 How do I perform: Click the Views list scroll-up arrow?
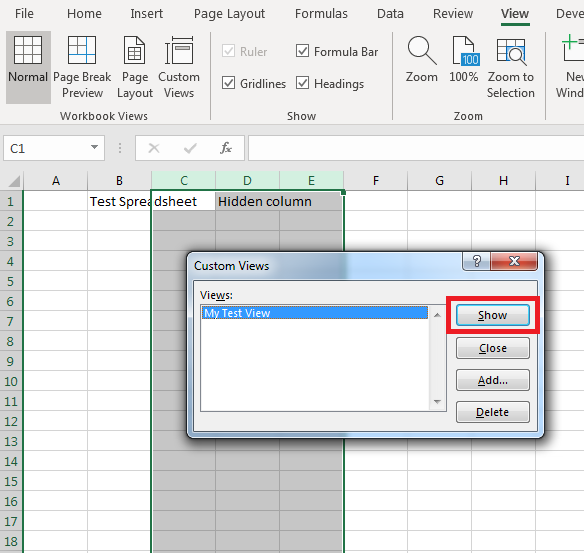437,315
